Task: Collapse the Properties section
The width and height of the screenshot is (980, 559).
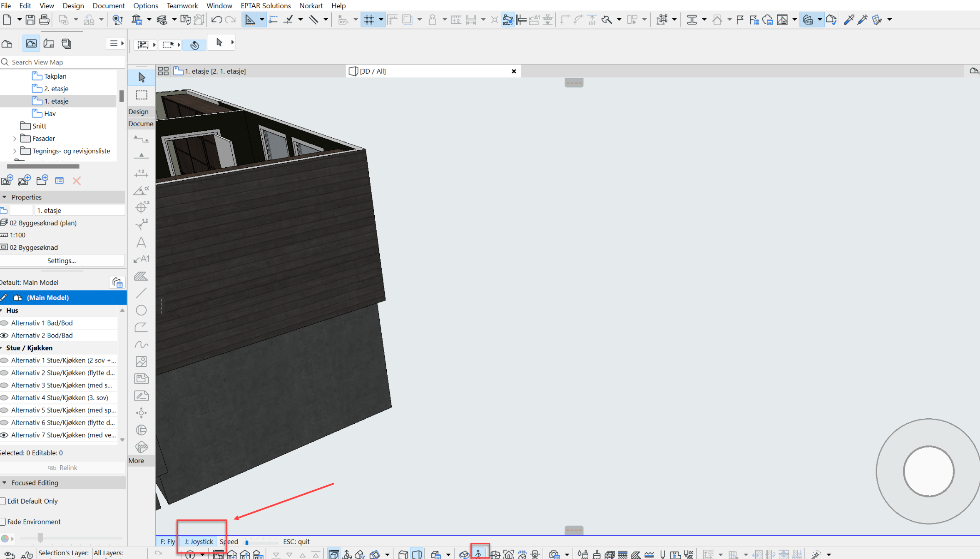Action: coord(5,197)
